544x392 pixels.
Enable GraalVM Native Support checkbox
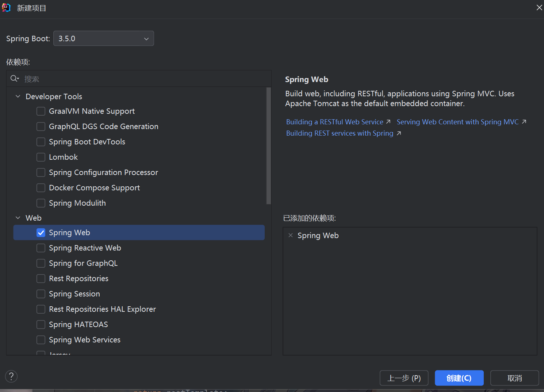pyautogui.click(x=41, y=111)
